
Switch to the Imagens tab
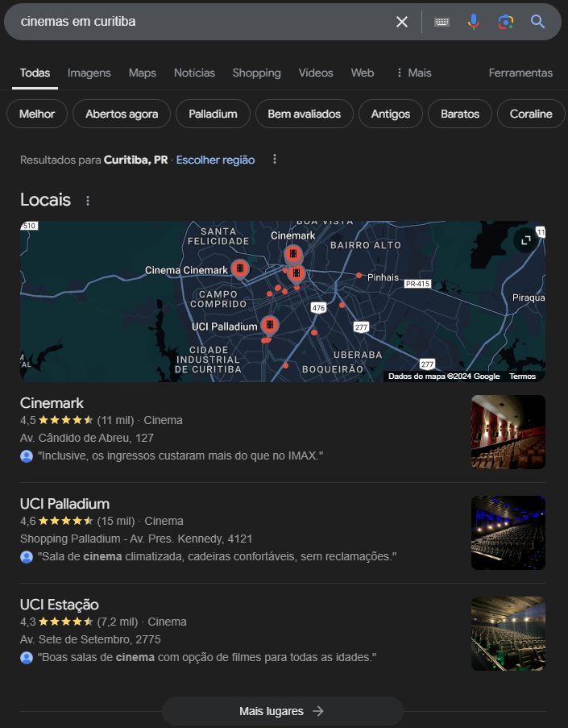(x=89, y=73)
